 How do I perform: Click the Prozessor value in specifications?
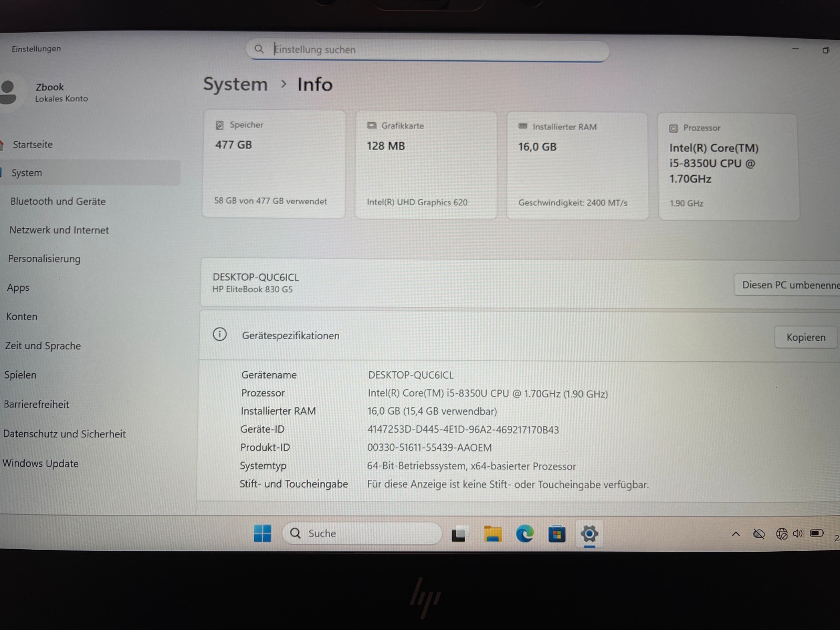click(x=488, y=394)
